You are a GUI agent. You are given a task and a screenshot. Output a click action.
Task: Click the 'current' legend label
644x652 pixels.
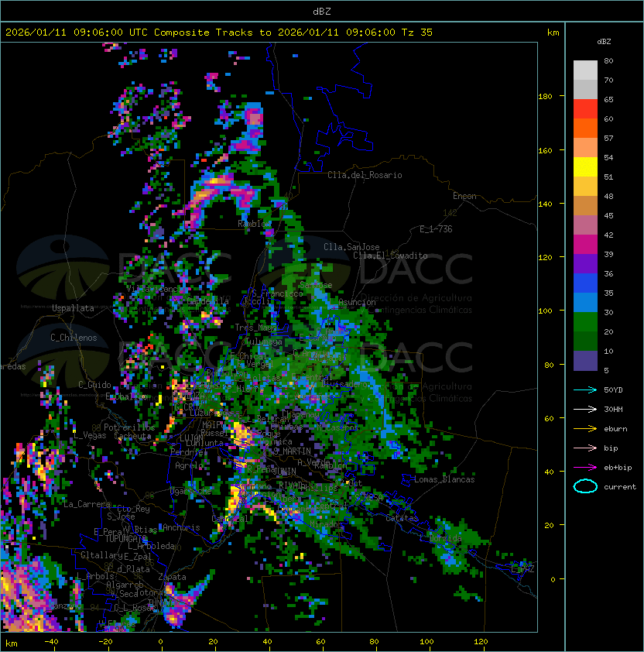pos(620,487)
